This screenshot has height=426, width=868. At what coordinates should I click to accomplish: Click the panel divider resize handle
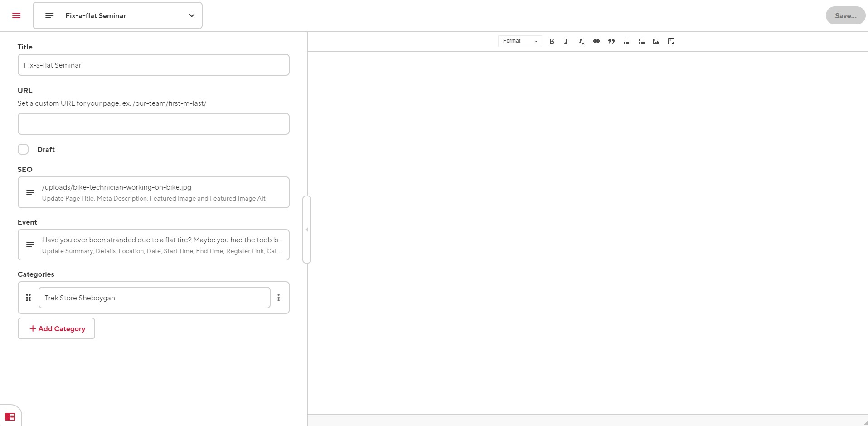pyautogui.click(x=307, y=230)
